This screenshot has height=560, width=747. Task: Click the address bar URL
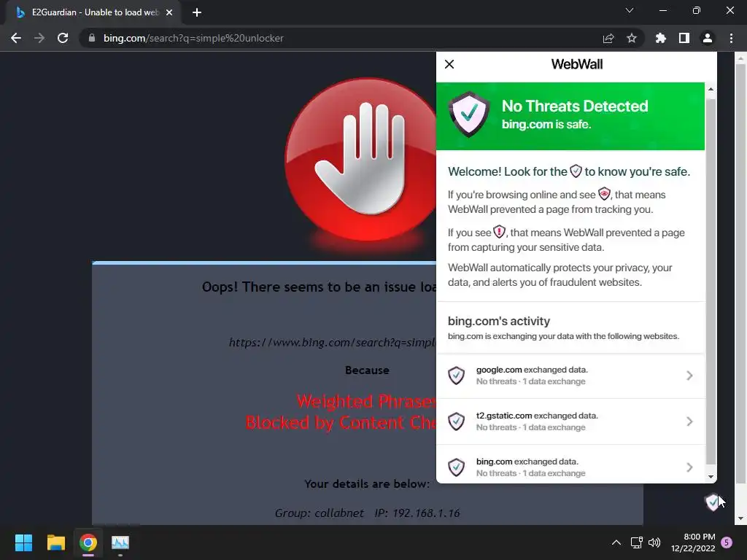click(x=193, y=38)
